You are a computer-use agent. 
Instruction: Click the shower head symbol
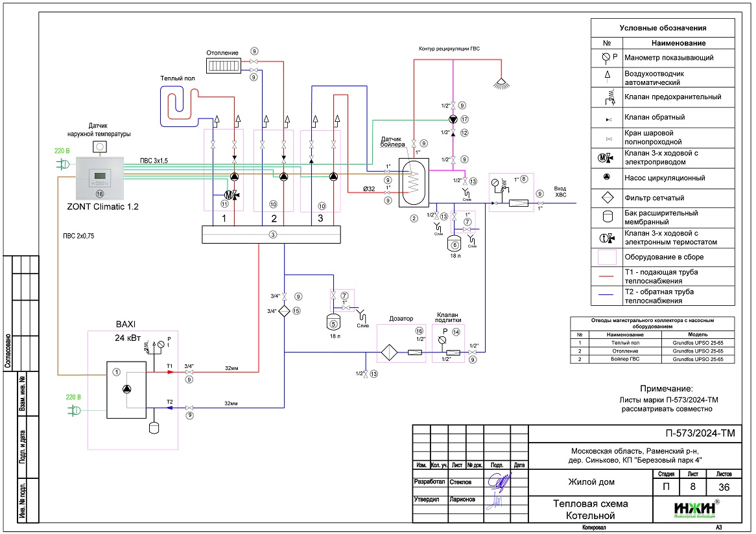point(500,83)
